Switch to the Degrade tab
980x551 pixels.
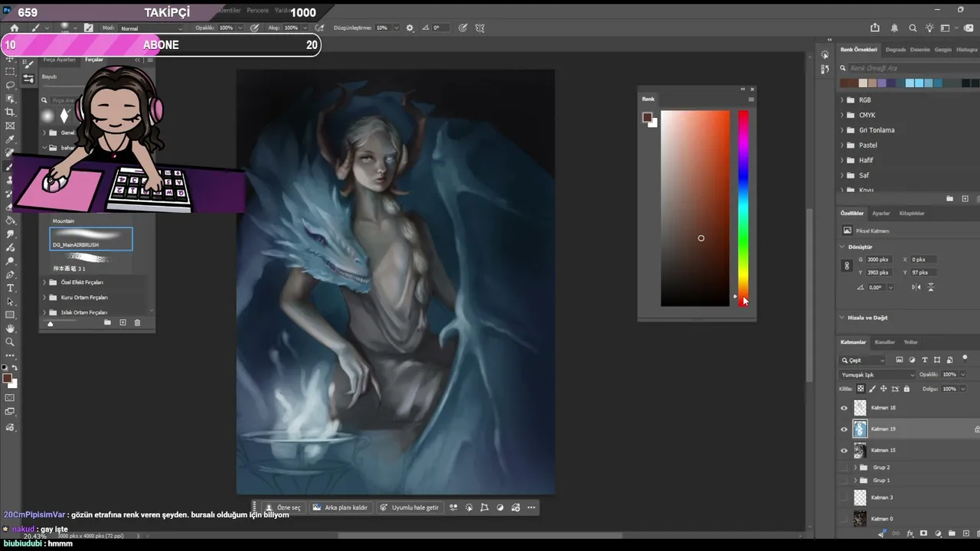coord(896,50)
